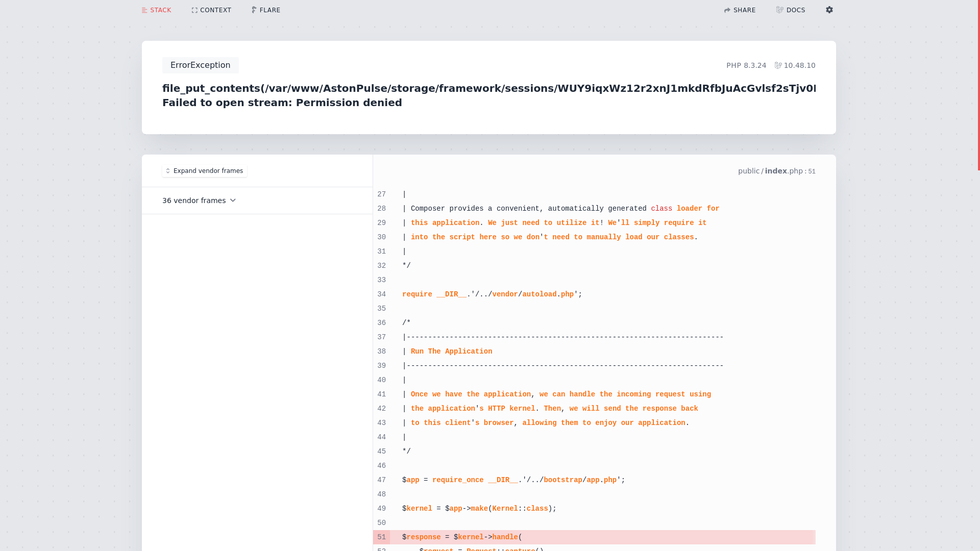This screenshot has width=980, height=551.
Task: Click the chevron beside 36 vendor frames
Action: pos(233,201)
